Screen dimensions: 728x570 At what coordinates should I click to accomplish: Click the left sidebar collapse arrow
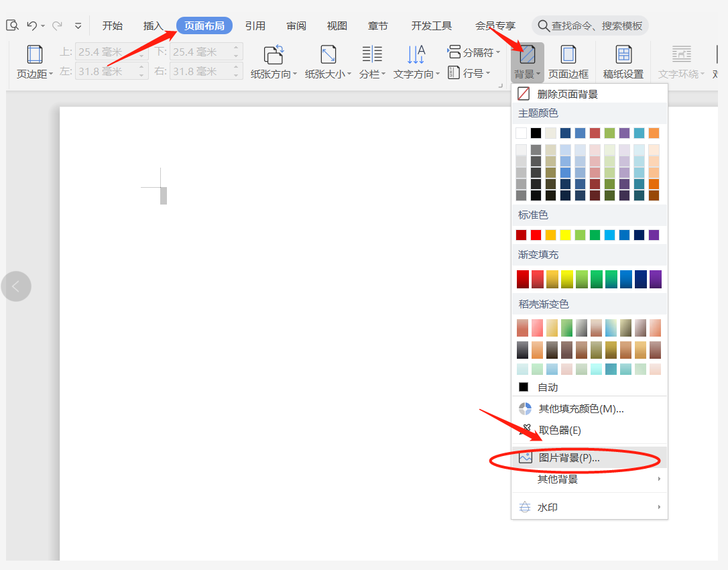[x=16, y=286]
